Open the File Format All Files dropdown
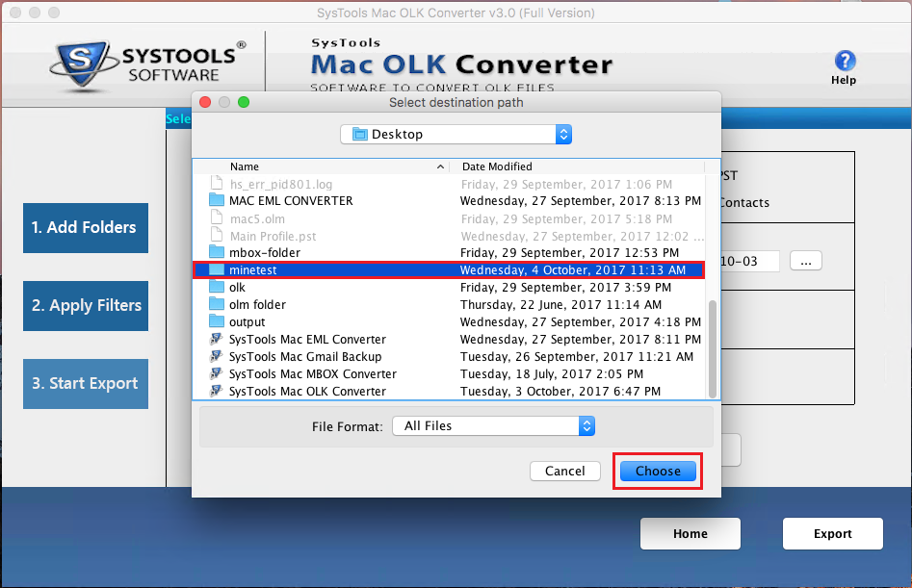 [x=493, y=426]
